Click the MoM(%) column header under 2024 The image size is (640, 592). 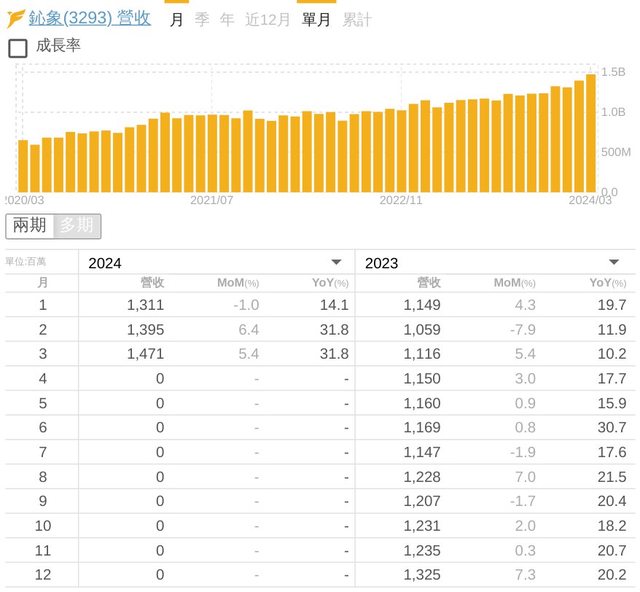[238, 283]
